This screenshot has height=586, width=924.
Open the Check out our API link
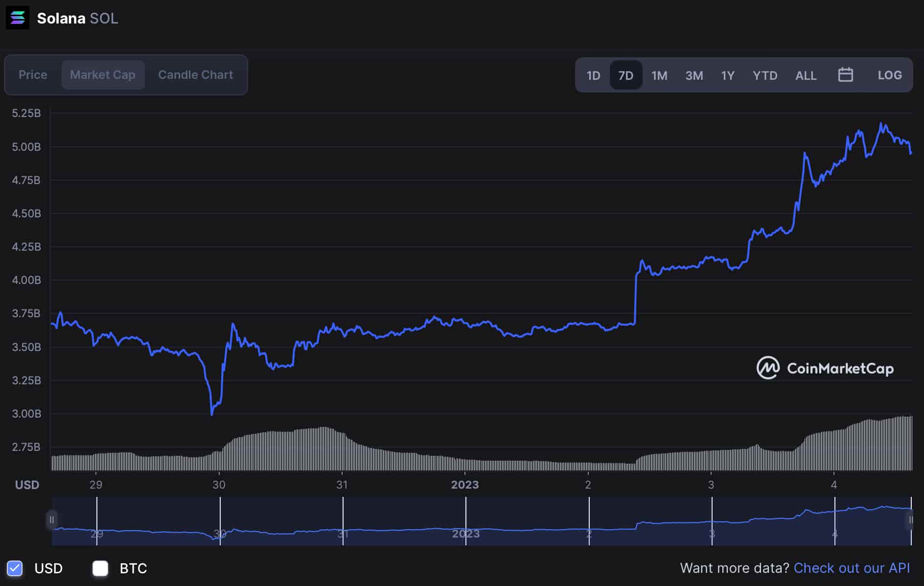(852, 568)
